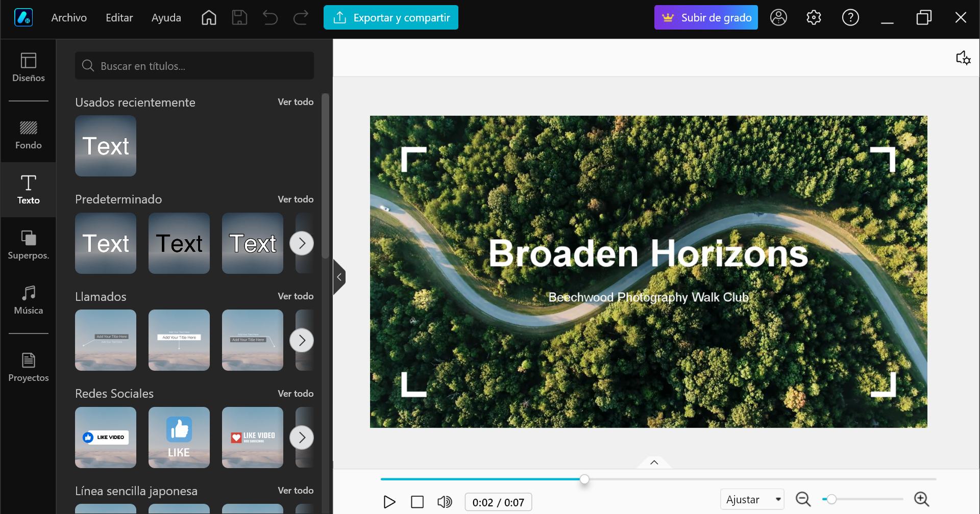Open the Ajustar zoom dropdown

[x=752, y=499]
